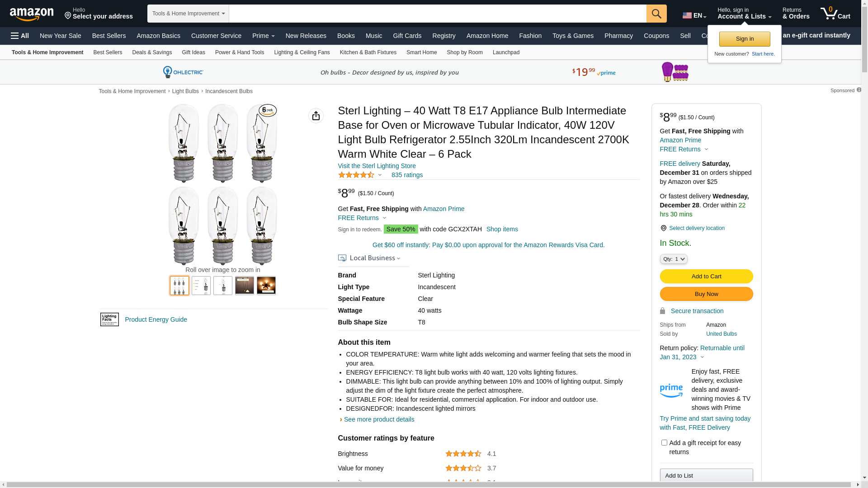Click the delivery location pin icon

(x=663, y=228)
